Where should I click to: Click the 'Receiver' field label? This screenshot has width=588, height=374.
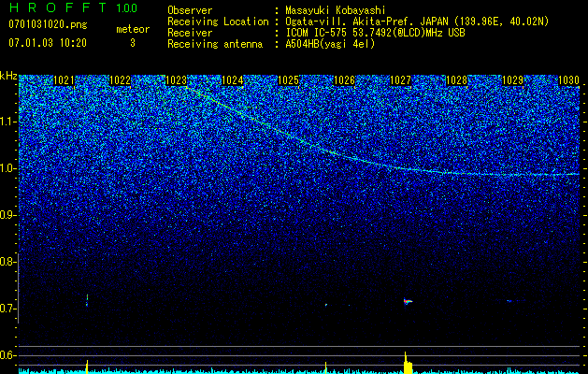click(190, 33)
